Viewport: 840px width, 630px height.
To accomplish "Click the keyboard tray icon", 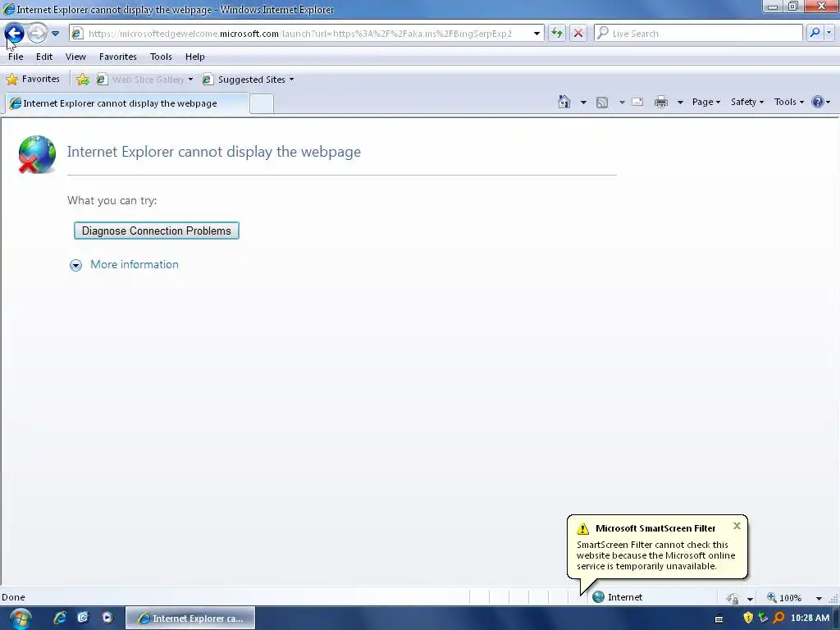I will [x=719, y=619].
